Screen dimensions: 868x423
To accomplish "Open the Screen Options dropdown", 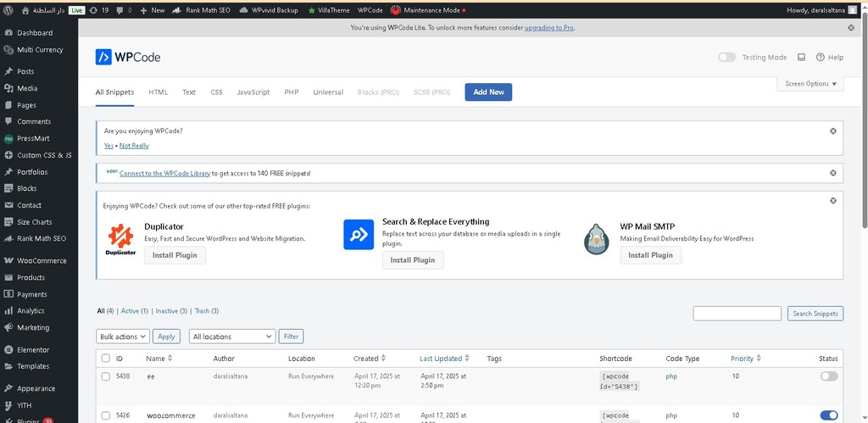I will (810, 84).
